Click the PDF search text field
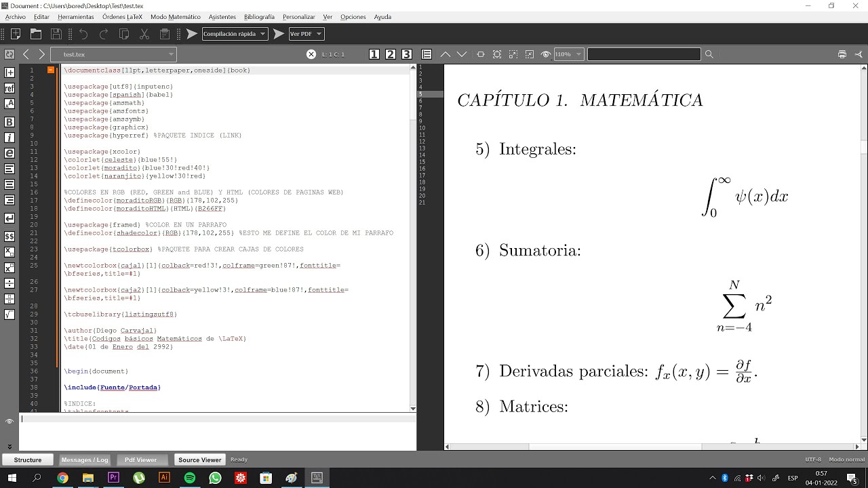The height and width of the screenshot is (488, 868). 644,54
